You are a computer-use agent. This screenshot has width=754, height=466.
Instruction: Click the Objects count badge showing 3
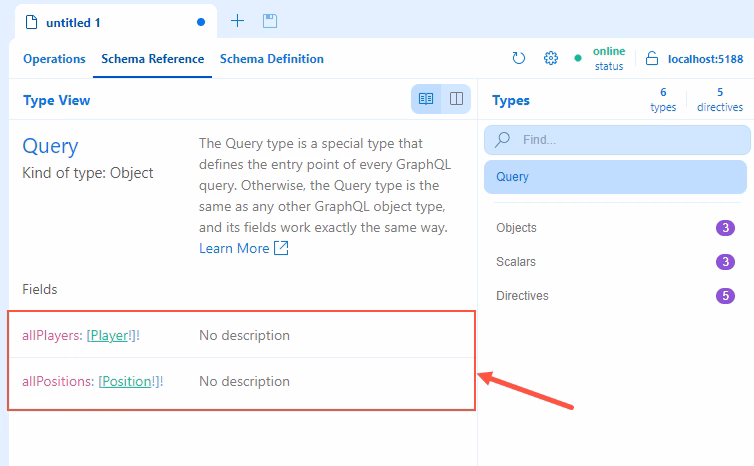coord(725,227)
